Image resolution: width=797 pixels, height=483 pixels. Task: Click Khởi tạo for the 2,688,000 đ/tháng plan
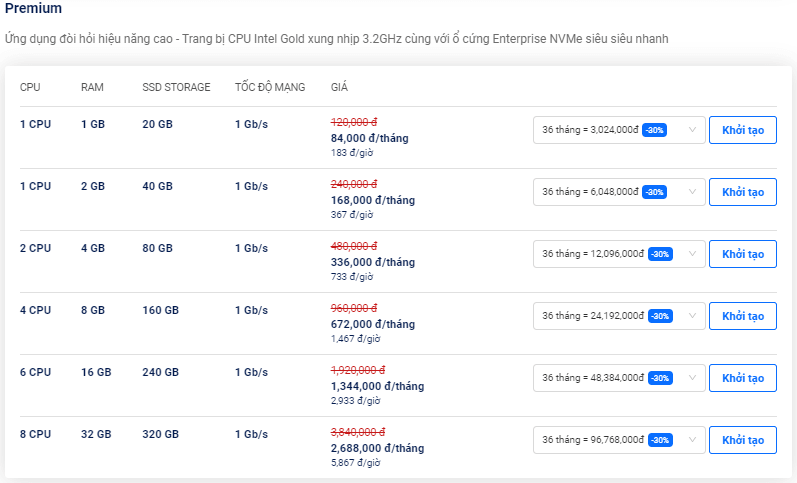(x=743, y=440)
